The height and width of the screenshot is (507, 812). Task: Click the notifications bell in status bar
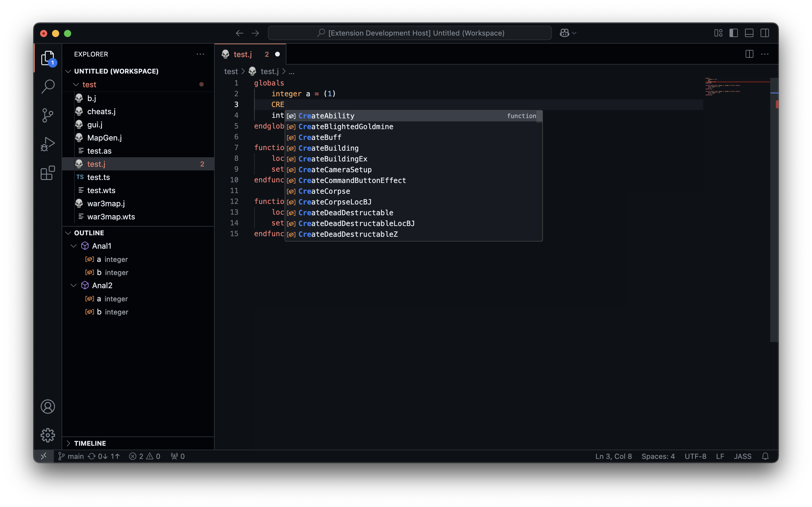[765, 456]
